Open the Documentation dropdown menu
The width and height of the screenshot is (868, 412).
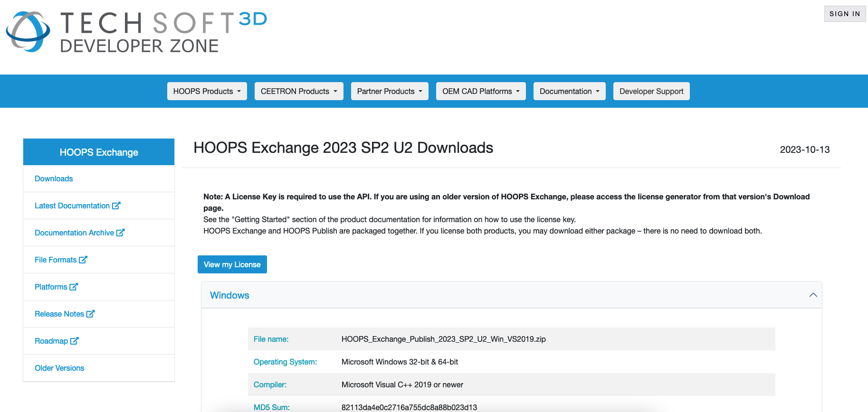pyautogui.click(x=570, y=91)
